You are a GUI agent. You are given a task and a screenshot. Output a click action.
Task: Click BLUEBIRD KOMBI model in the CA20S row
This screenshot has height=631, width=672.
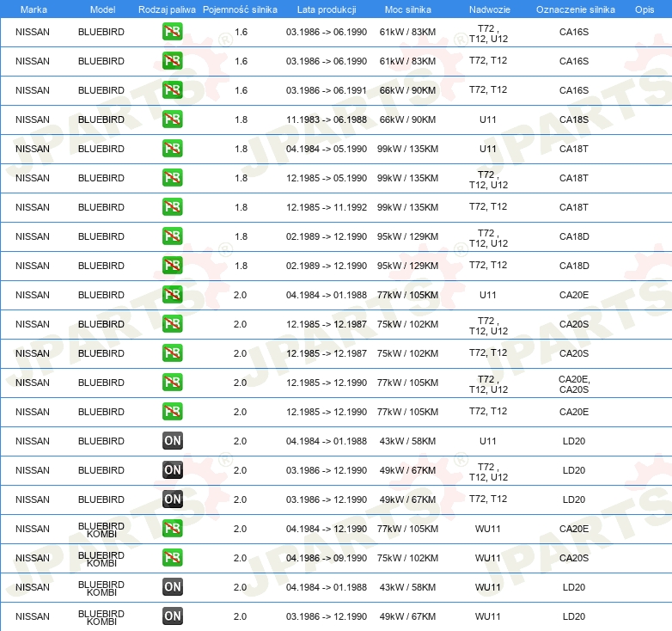tap(101, 559)
